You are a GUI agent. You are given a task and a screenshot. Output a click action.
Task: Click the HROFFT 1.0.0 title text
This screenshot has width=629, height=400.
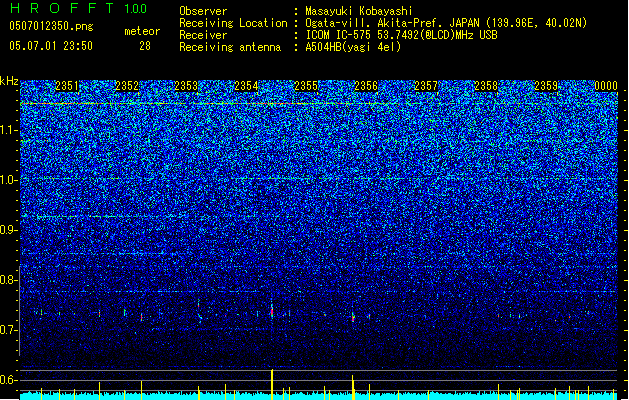[x=78, y=8]
